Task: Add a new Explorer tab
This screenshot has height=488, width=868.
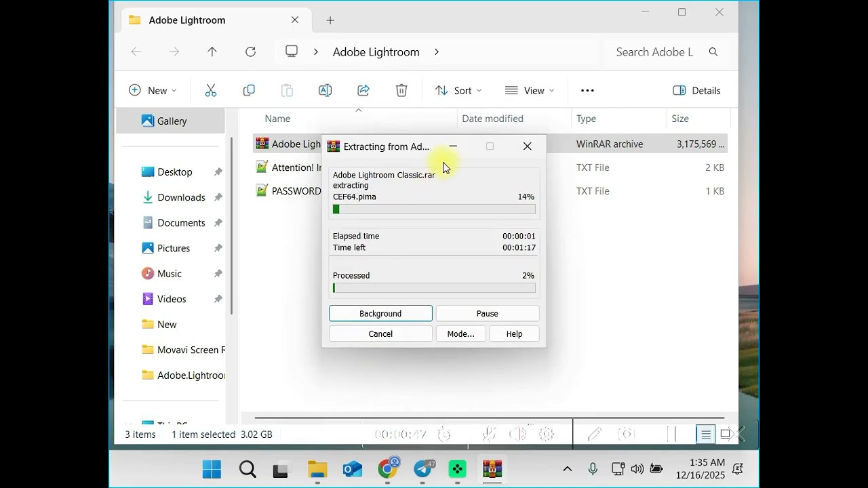Action: point(330,20)
